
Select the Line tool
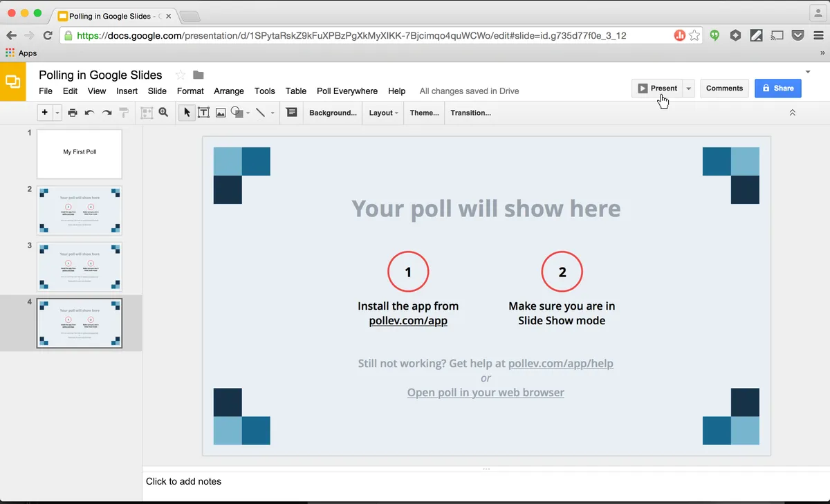tap(260, 112)
